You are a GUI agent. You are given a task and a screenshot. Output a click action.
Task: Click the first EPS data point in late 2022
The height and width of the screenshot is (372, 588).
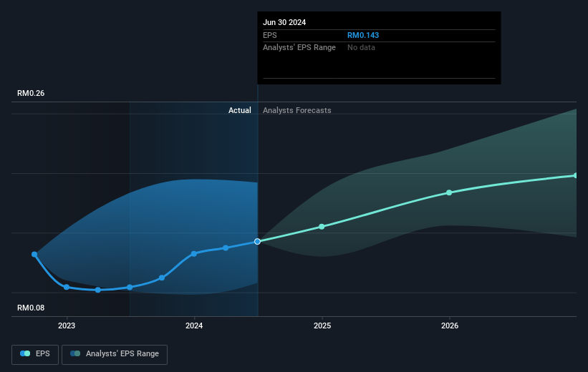(34, 255)
